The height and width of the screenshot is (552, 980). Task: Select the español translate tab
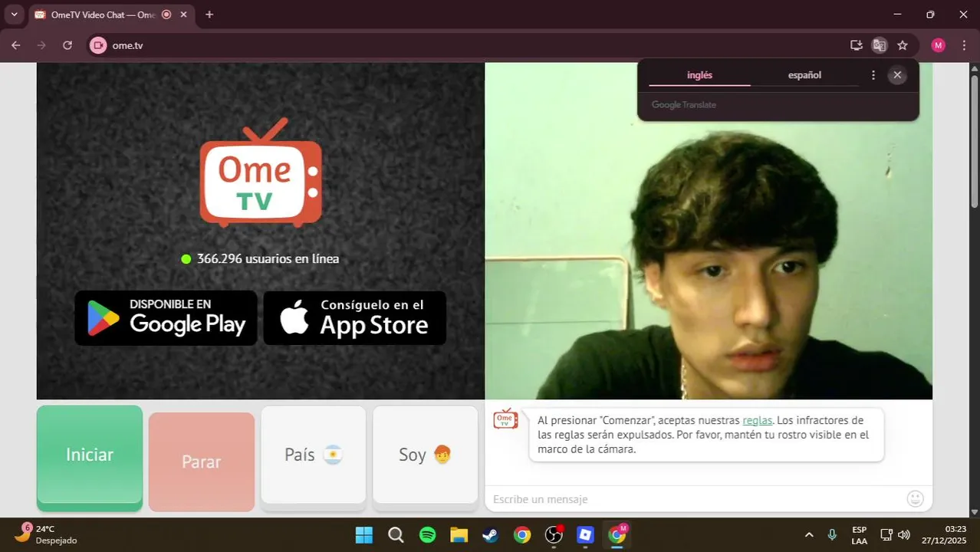pos(804,75)
